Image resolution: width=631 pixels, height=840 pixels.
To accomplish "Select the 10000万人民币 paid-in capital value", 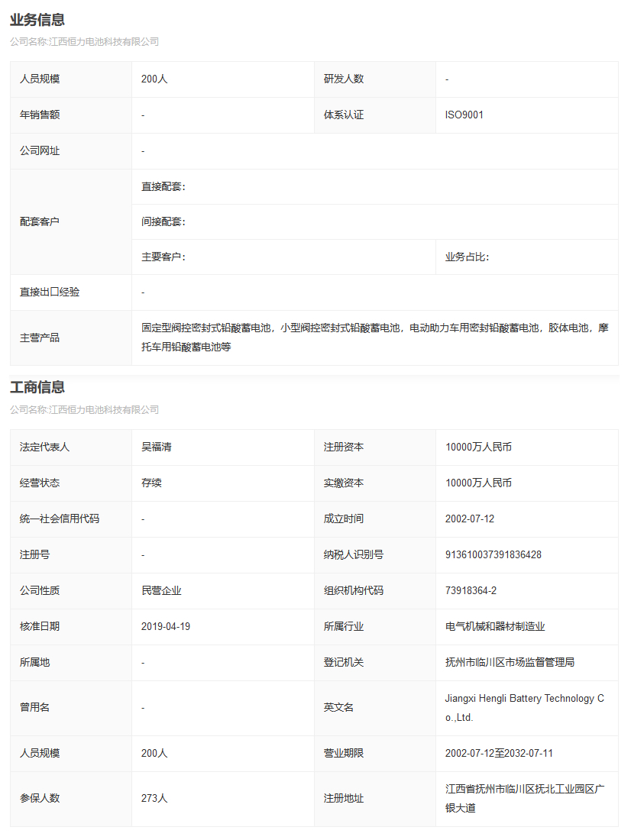I will [x=478, y=483].
